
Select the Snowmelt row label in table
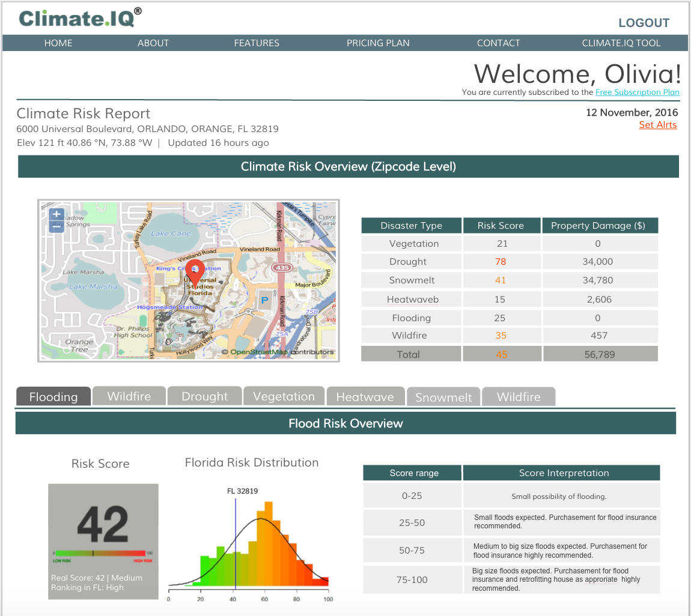412,280
